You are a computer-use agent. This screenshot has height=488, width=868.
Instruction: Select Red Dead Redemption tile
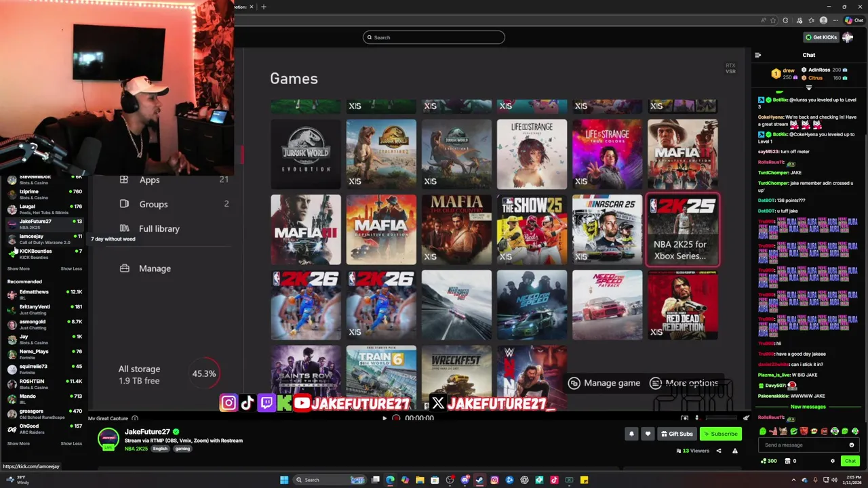tap(682, 304)
